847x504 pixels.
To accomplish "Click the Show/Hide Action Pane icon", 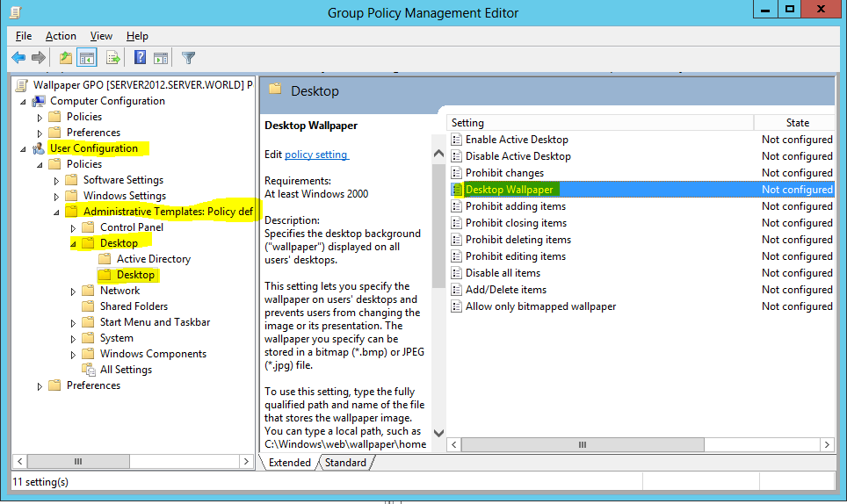I will point(161,58).
